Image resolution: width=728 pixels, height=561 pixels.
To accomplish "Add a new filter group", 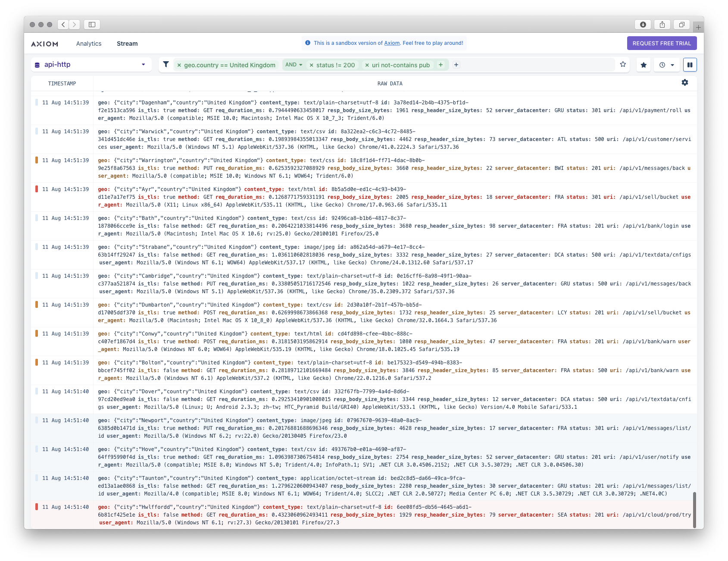I will coord(456,65).
